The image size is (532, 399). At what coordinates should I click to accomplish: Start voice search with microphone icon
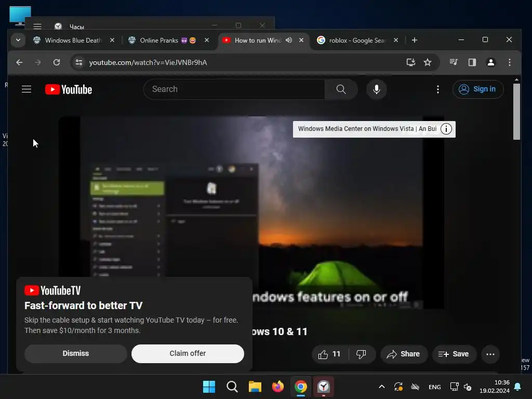tap(376, 89)
